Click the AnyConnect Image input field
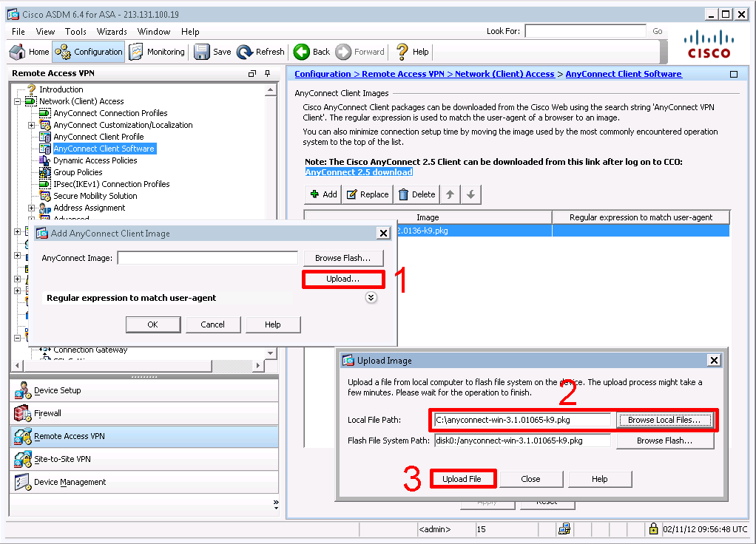Viewport: 756px width, 544px height. pos(208,258)
